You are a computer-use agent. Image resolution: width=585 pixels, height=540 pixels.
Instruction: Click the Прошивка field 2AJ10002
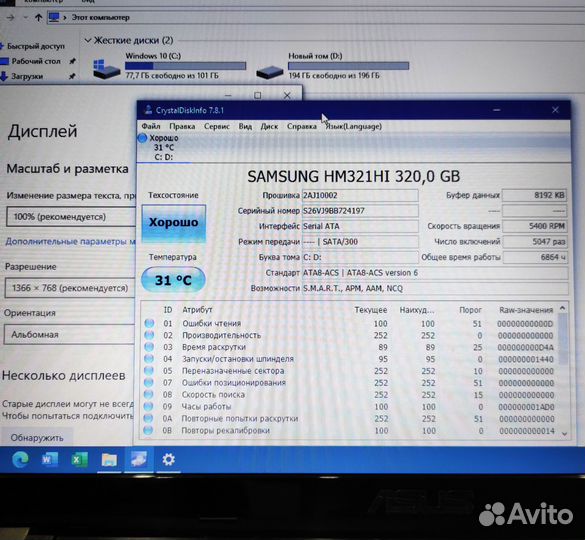point(360,195)
